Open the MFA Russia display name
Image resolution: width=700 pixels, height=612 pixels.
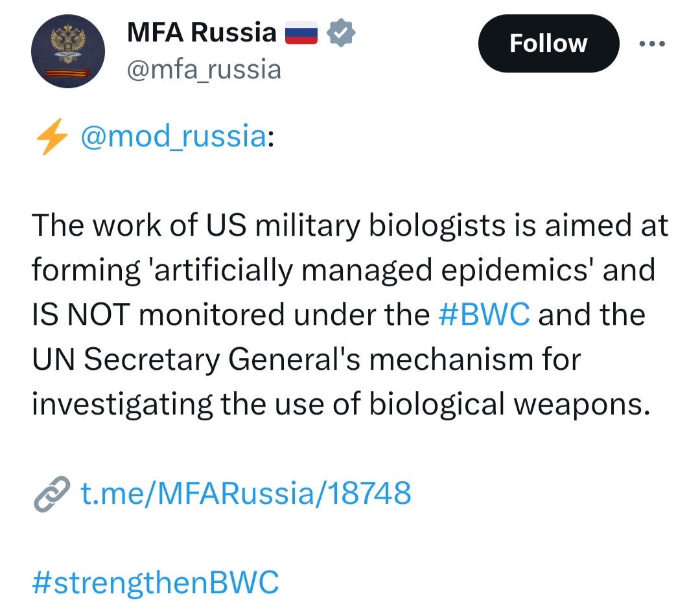202,32
